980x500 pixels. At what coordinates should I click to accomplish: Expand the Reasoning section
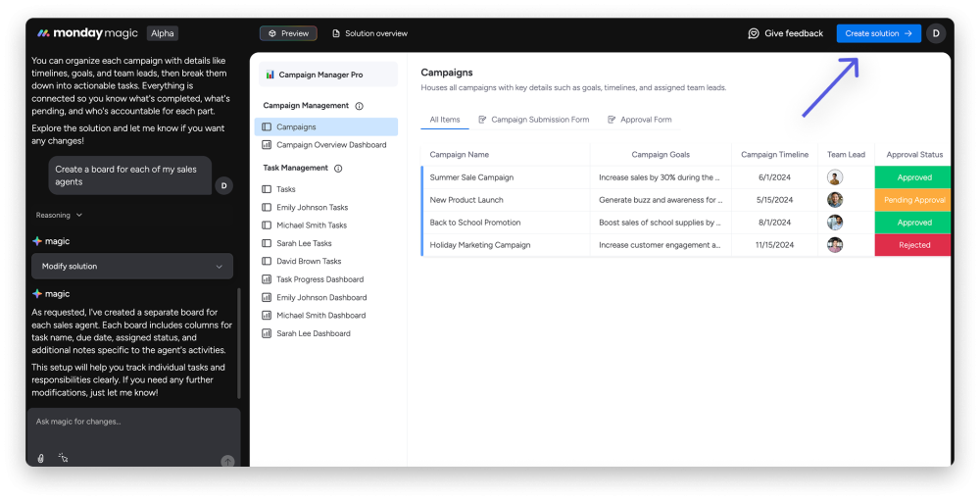point(59,215)
